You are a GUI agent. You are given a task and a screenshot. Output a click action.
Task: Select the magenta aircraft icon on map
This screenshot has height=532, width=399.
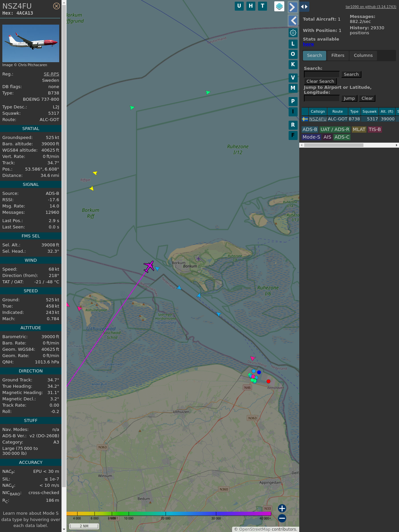tap(149, 266)
